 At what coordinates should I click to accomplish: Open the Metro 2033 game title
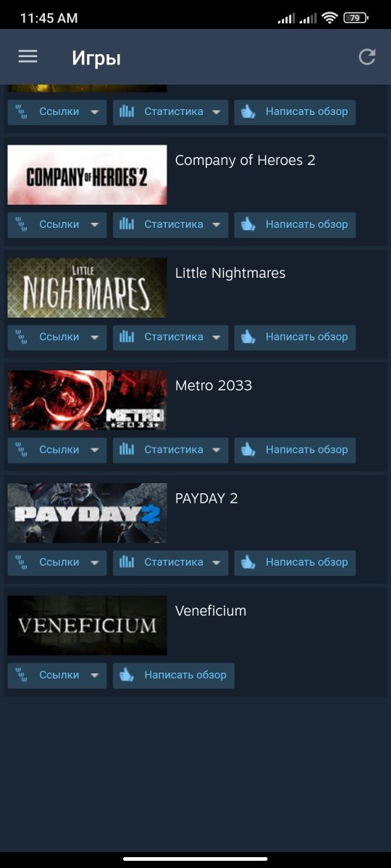tap(214, 386)
